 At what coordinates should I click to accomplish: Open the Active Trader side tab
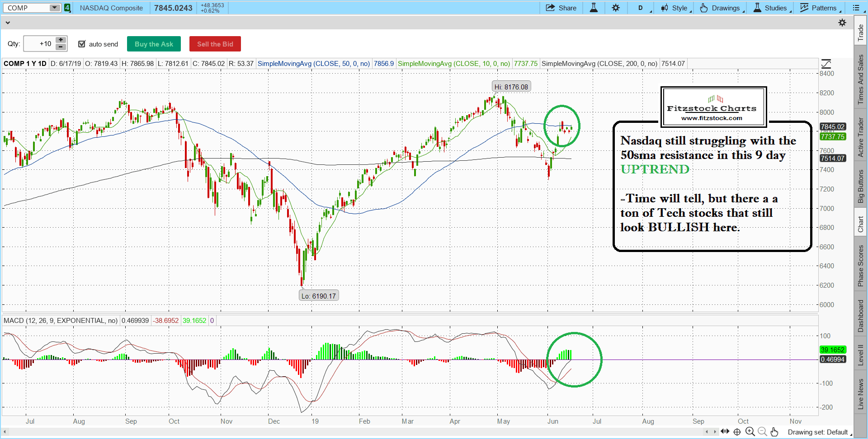[x=860, y=137]
